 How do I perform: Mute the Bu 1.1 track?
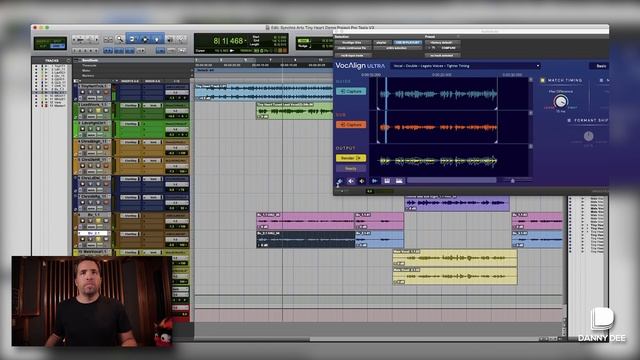click(106, 221)
